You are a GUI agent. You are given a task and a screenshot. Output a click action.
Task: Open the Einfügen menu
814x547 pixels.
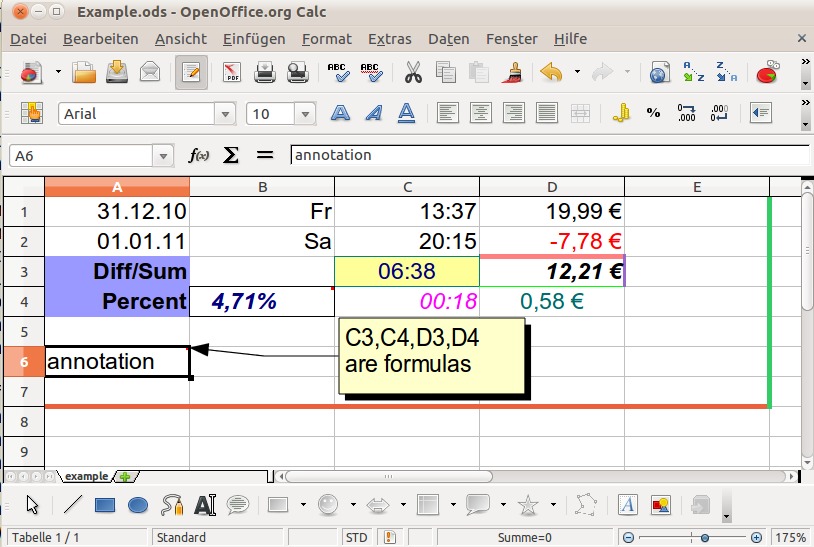click(254, 39)
